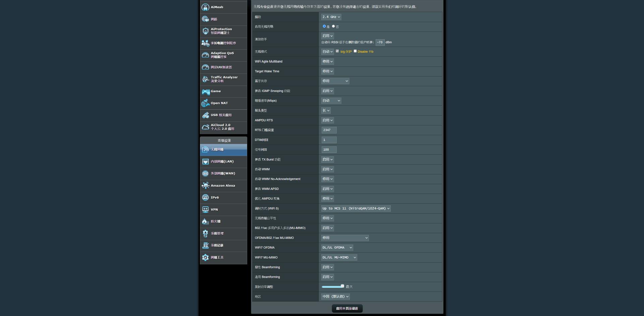644x316 pixels.
Task: Click the USB application icon
Action: click(x=205, y=115)
